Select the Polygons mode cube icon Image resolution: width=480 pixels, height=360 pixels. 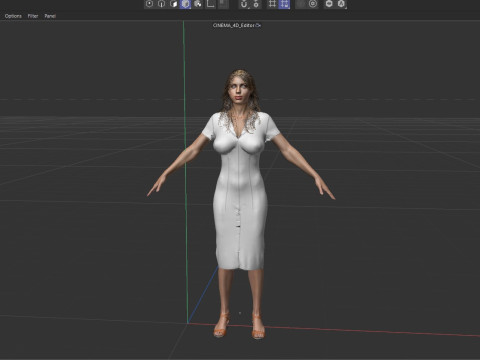pos(174,4)
